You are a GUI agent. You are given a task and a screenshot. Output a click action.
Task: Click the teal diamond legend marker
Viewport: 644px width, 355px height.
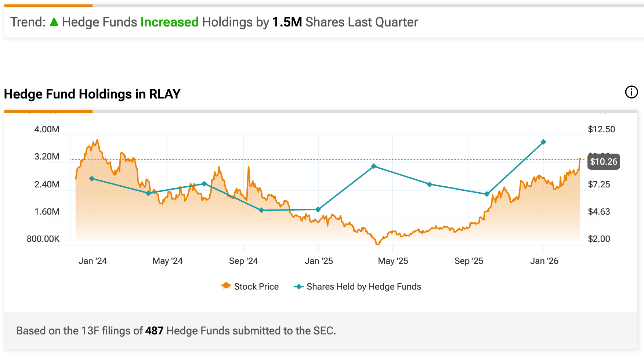click(299, 287)
